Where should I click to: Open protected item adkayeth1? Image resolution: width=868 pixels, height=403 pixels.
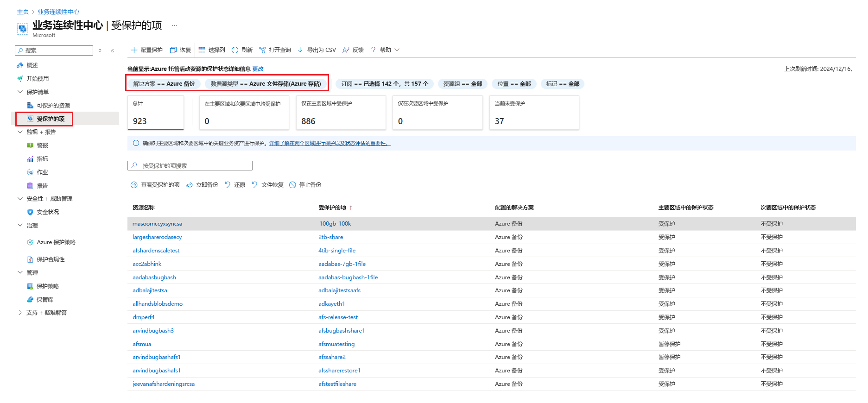pos(332,304)
